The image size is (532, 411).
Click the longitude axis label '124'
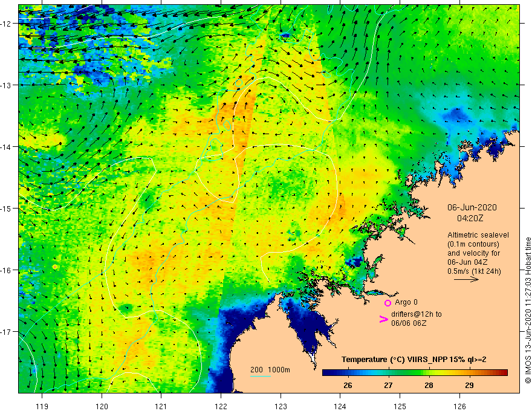coord(340,406)
